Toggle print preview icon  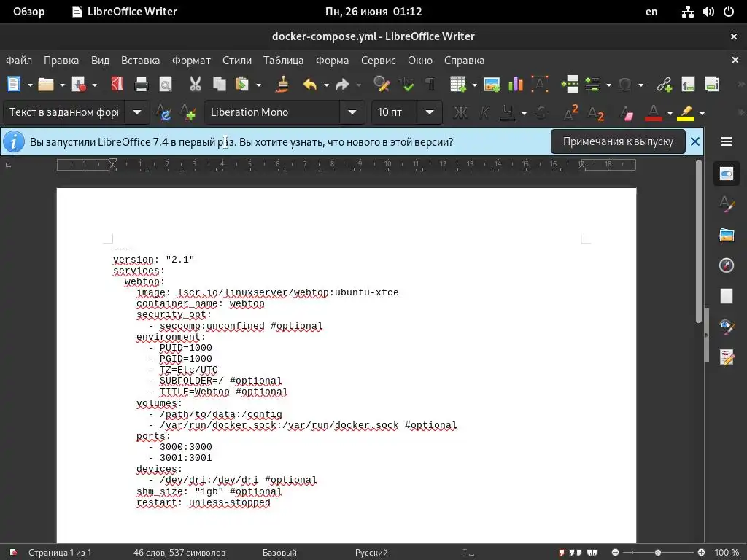(166, 85)
